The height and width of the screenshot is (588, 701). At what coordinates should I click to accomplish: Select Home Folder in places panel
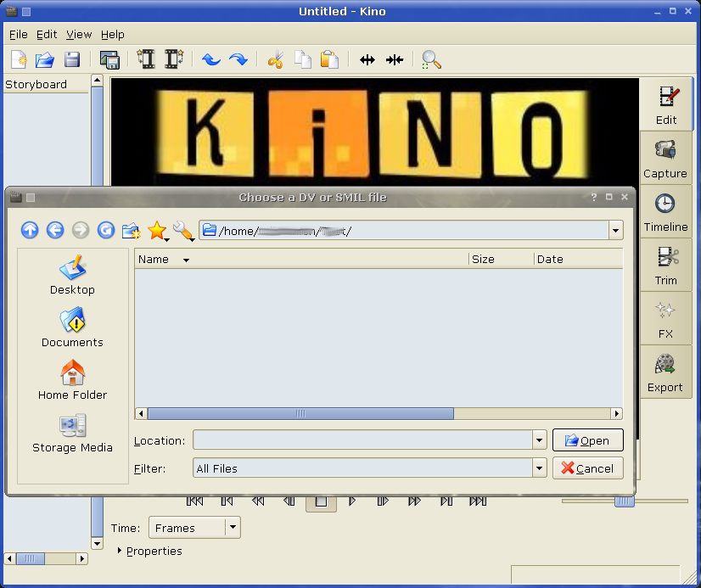(72, 380)
